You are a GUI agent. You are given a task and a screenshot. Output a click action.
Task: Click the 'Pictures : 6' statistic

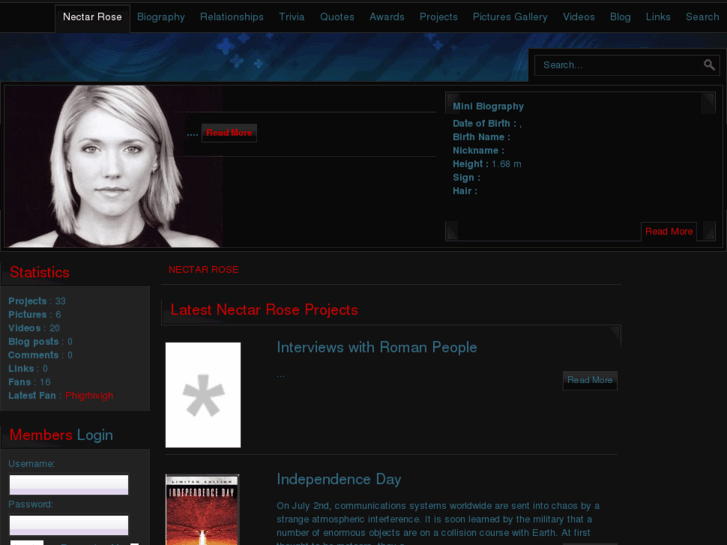tap(34, 314)
